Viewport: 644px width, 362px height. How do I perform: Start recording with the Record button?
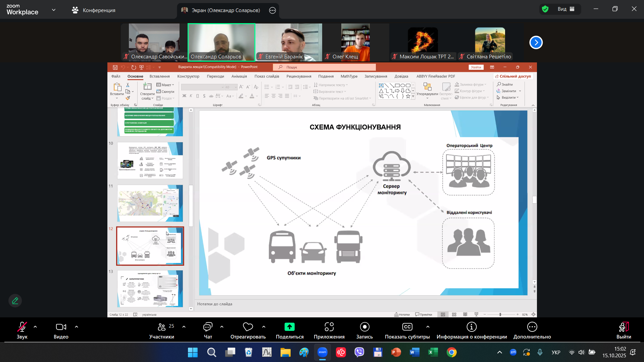tap(364, 330)
